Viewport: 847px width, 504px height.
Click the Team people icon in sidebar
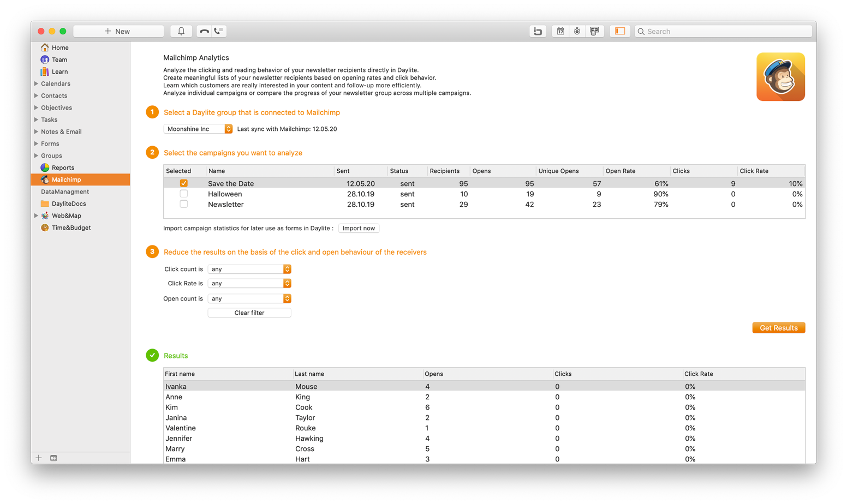(x=45, y=59)
